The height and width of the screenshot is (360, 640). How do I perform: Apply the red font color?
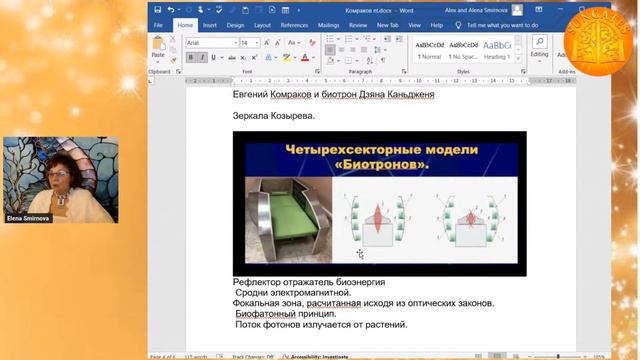(304, 58)
